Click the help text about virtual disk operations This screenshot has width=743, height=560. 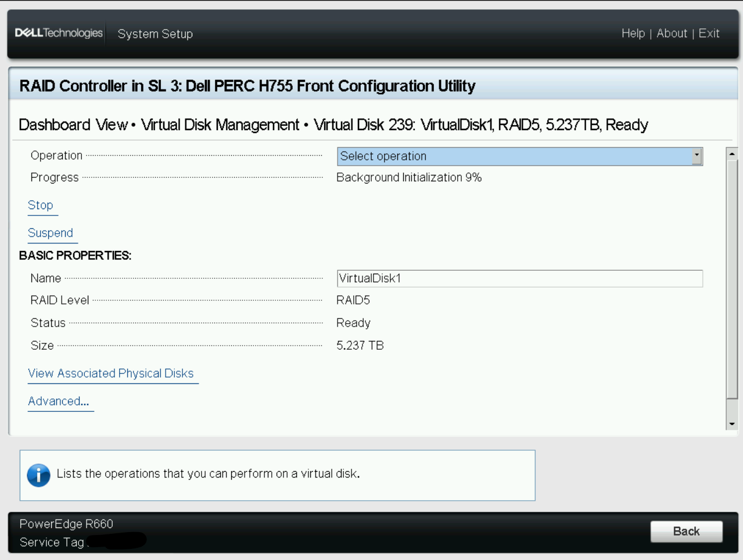[x=208, y=474]
